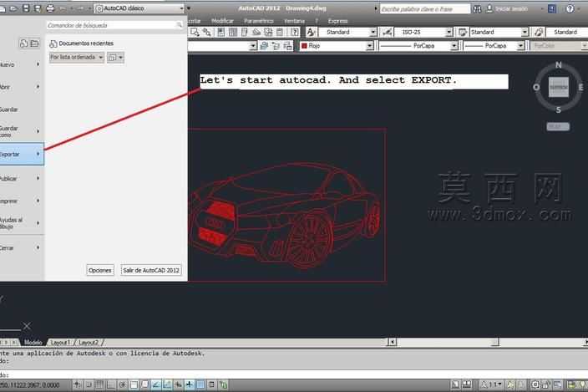Screen dimensions: 588x392
Task: Click the Table Style icon beside Standard dropdown
Action: [463, 33]
